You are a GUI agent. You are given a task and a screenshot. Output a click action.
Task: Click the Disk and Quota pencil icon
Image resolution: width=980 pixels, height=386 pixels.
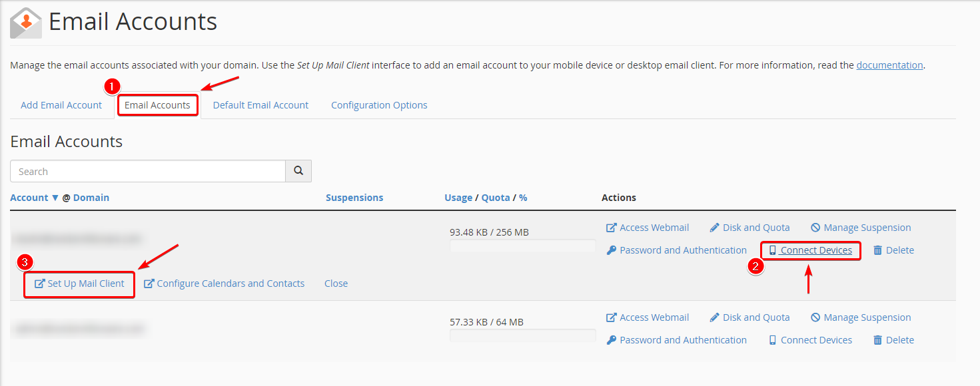point(714,227)
